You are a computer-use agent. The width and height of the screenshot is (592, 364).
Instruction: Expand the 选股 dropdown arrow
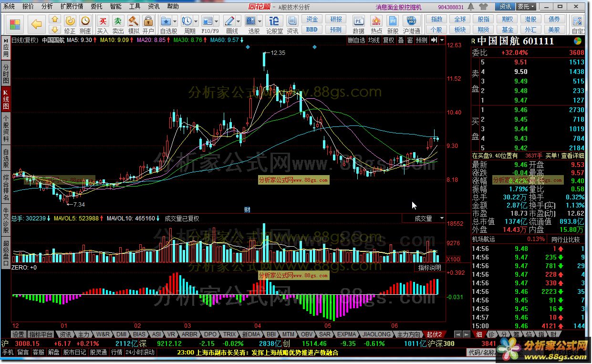pos(260,21)
